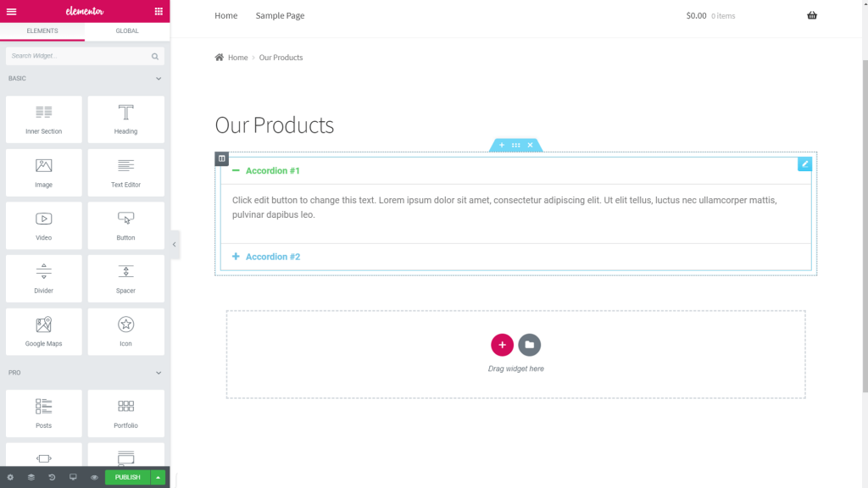Select the Inner Section widget

[44, 119]
